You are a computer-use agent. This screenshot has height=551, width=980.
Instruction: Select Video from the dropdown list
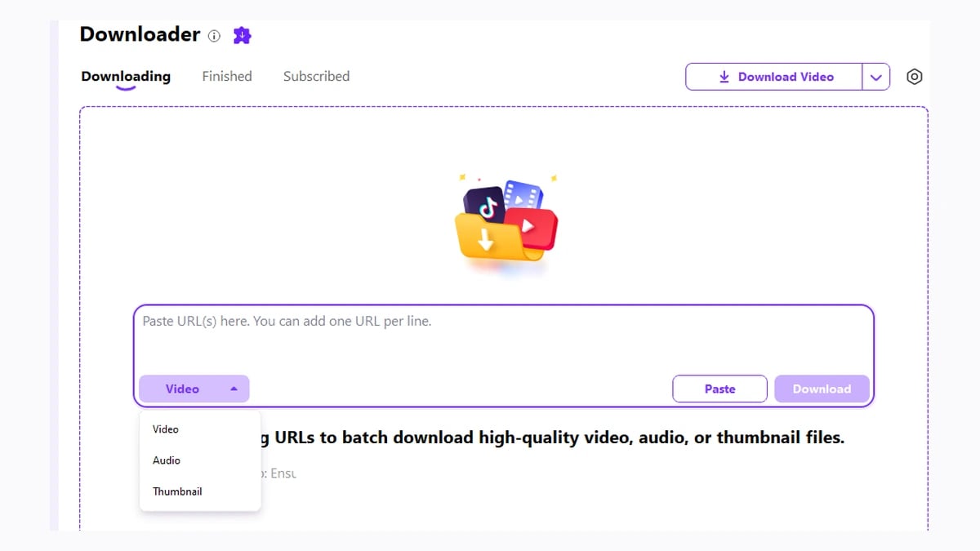(200, 429)
